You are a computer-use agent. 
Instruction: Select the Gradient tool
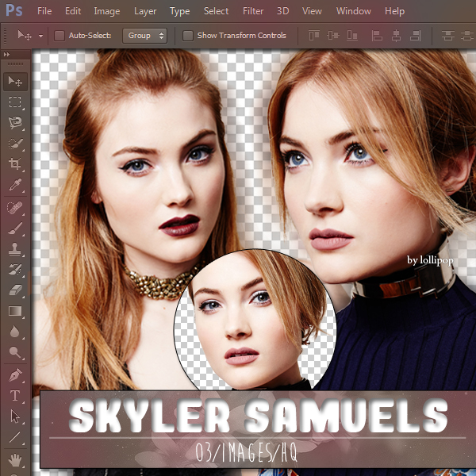[x=15, y=312]
